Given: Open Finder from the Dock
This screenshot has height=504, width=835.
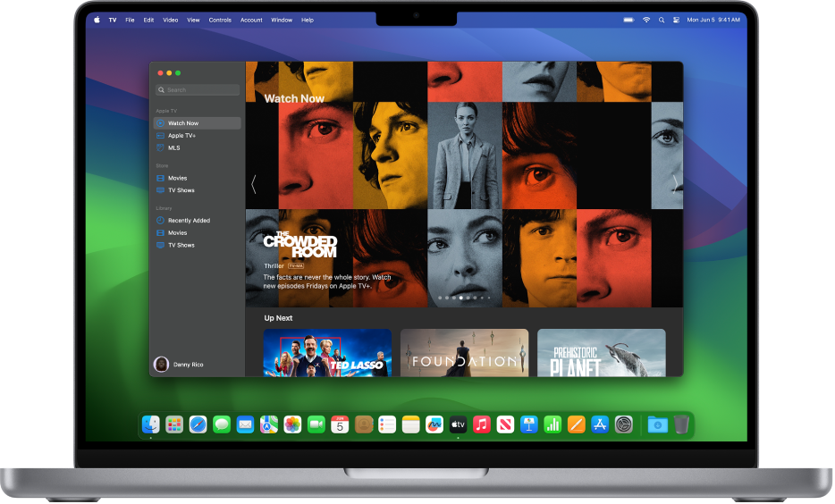Looking at the screenshot, I should click(x=151, y=424).
